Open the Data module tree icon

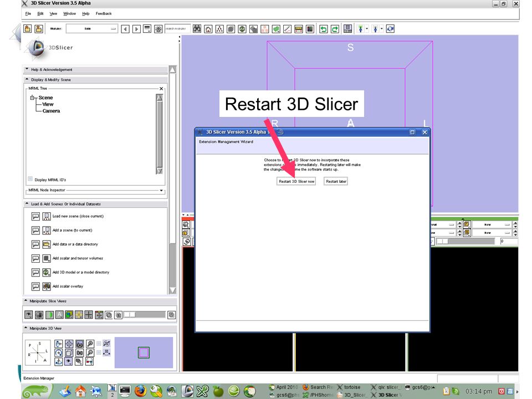pyautogui.click(x=219, y=29)
